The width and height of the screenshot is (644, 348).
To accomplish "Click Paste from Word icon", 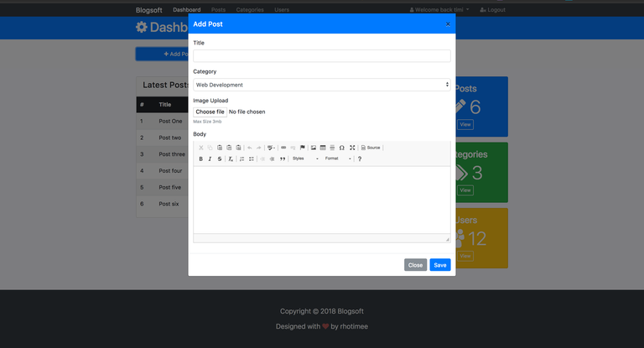I will [238, 148].
